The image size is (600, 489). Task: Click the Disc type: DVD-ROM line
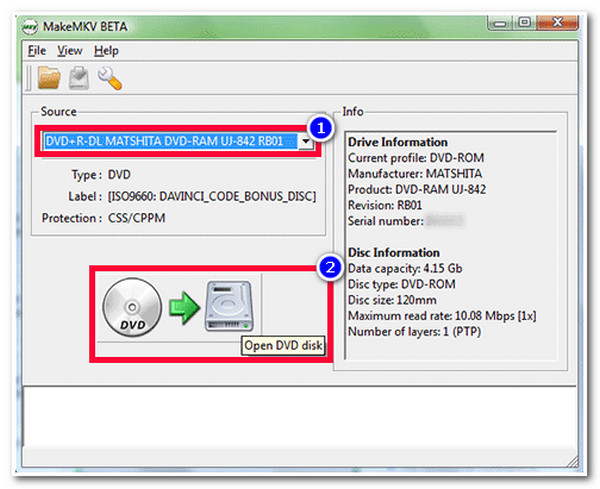[402, 284]
